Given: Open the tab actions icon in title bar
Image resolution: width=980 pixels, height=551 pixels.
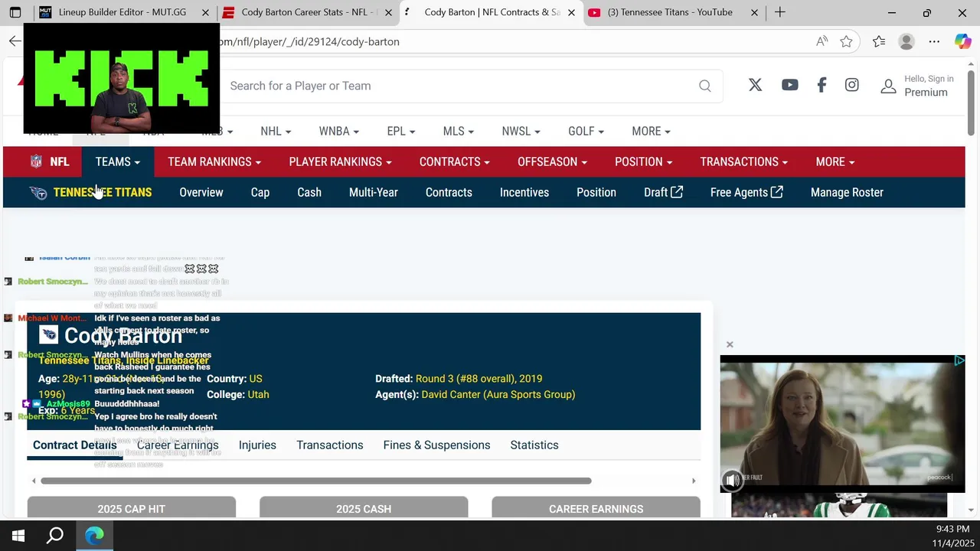Looking at the screenshot, I should click(x=15, y=12).
